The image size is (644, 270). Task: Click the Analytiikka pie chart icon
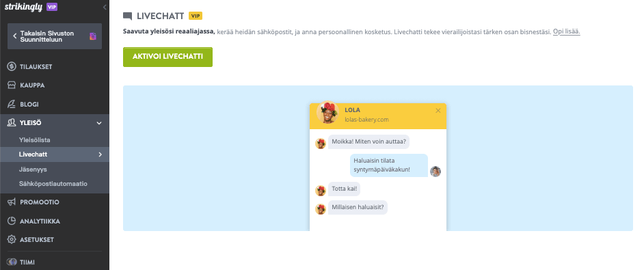click(12, 221)
